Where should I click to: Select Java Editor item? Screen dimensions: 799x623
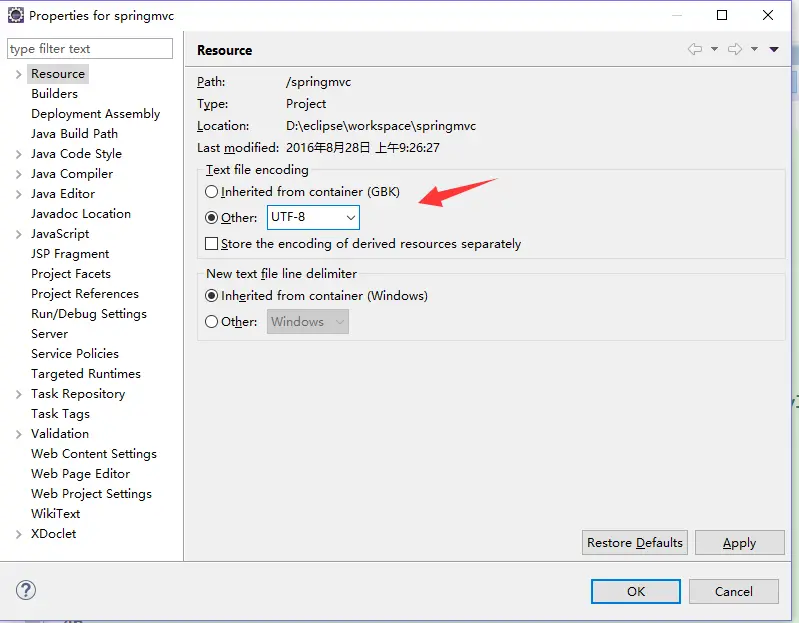coord(63,194)
